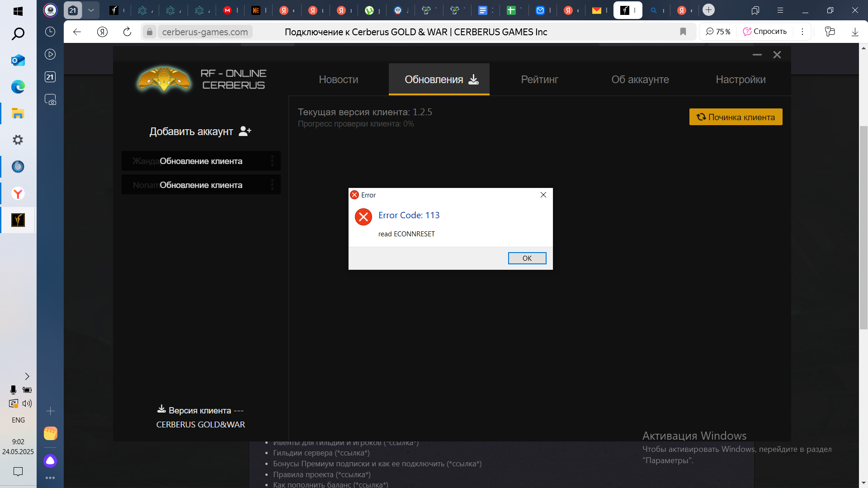Open history clock icon in sidebar
868x488 pixels.
pos(50,32)
